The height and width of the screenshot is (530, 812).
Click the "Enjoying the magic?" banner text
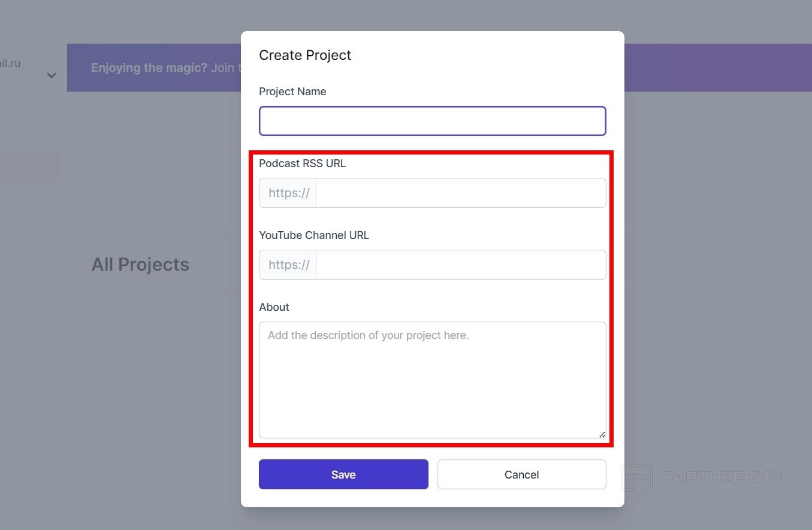tap(149, 68)
